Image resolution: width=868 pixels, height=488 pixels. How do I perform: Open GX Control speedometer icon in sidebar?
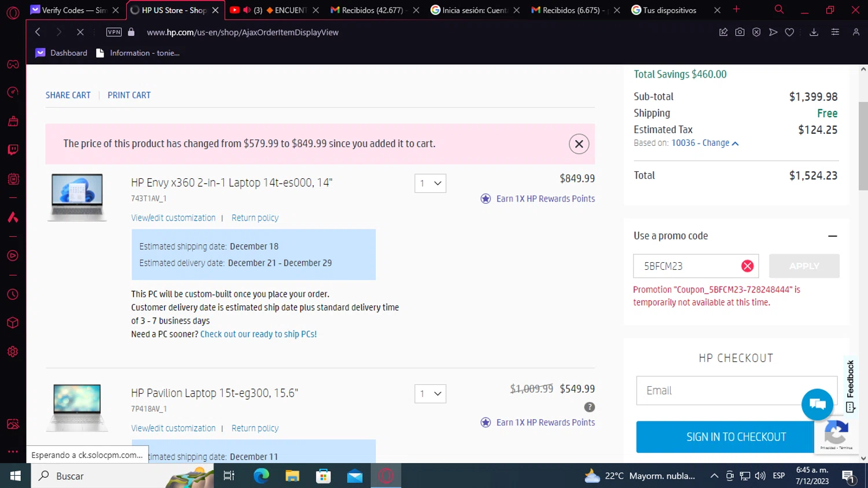[13, 93]
